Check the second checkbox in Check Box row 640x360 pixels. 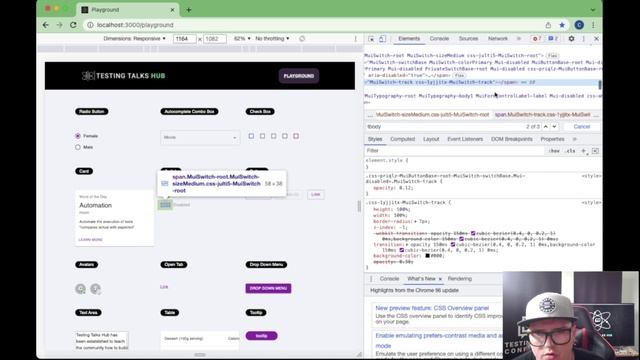coord(262,136)
